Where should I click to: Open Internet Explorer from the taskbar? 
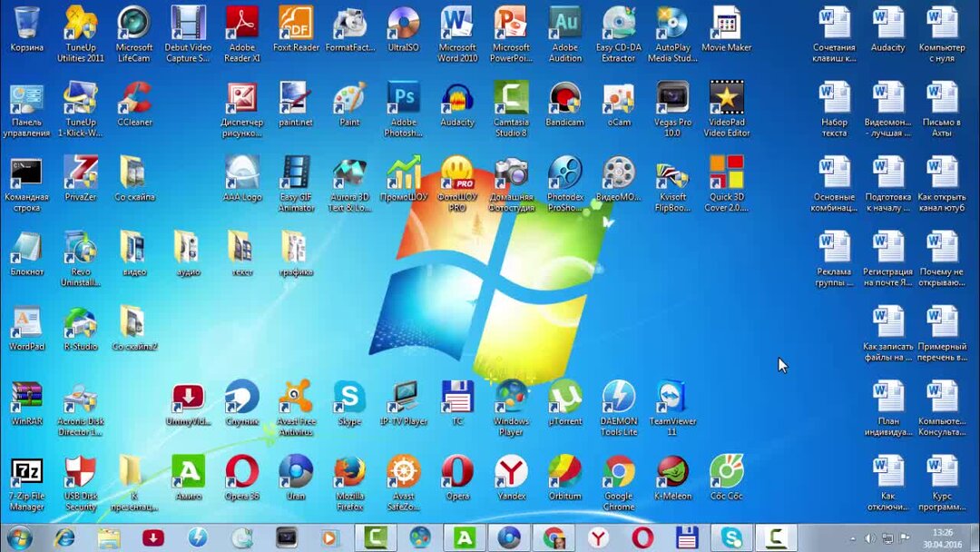click(x=64, y=537)
